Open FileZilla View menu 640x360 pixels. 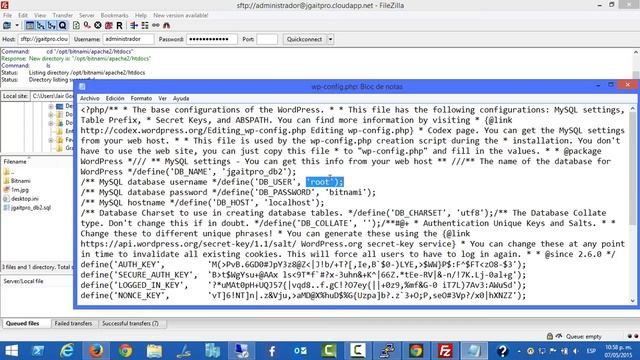click(x=40, y=15)
